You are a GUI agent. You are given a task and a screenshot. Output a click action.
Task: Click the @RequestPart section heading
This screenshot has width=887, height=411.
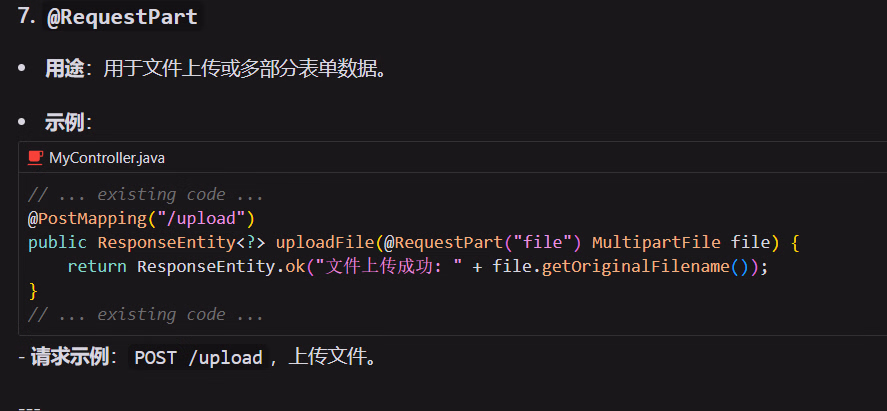point(121,16)
